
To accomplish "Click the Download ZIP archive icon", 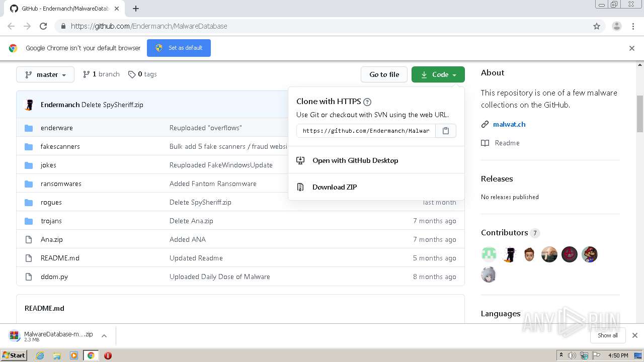I will click(x=300, y=187).
